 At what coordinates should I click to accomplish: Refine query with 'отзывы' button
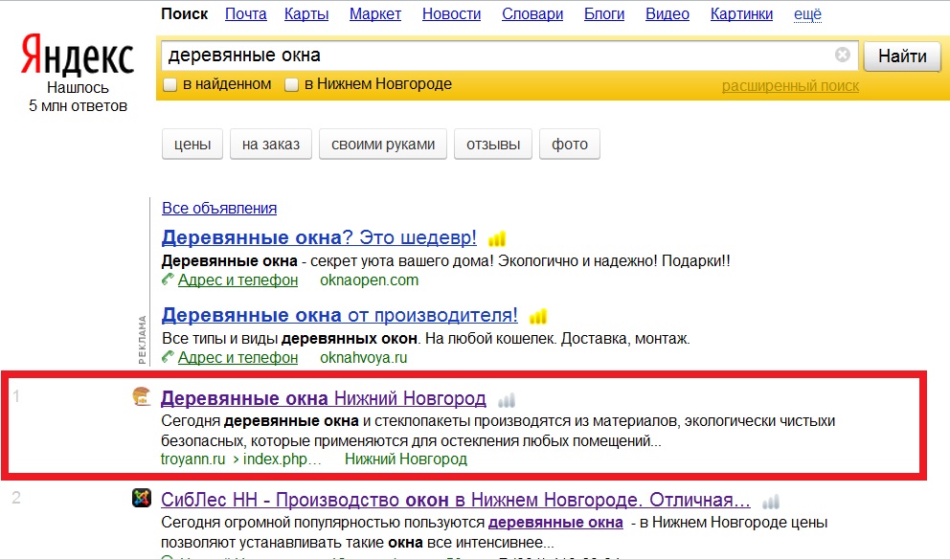pyautogui.click(x=493, y=145)
